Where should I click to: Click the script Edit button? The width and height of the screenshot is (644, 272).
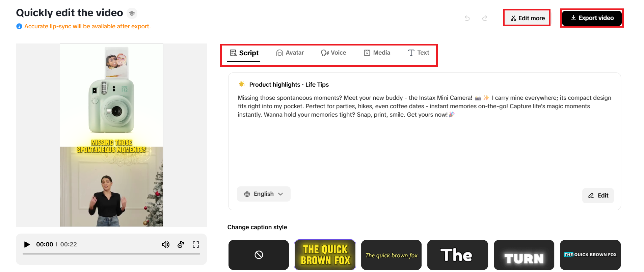[x=598, y=195]
